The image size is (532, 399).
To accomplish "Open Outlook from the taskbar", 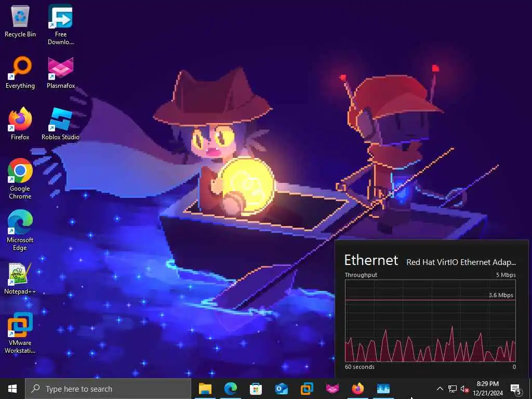I will tap(281, 389).
